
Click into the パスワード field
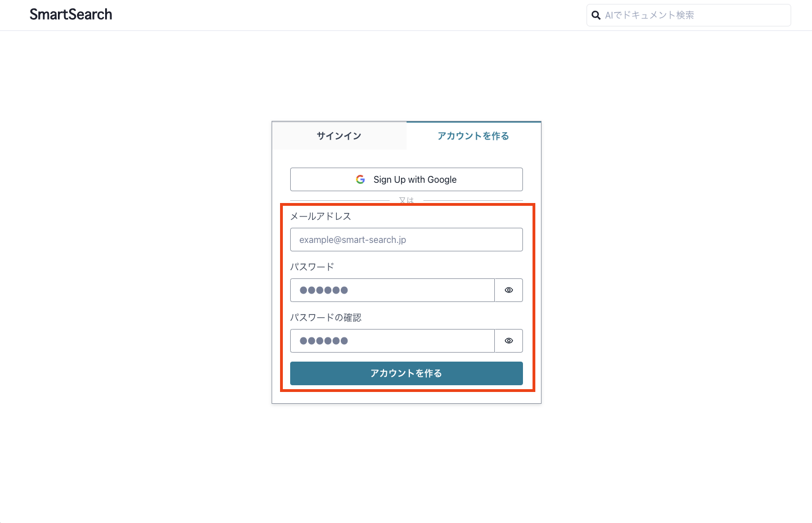pos(393,290)
